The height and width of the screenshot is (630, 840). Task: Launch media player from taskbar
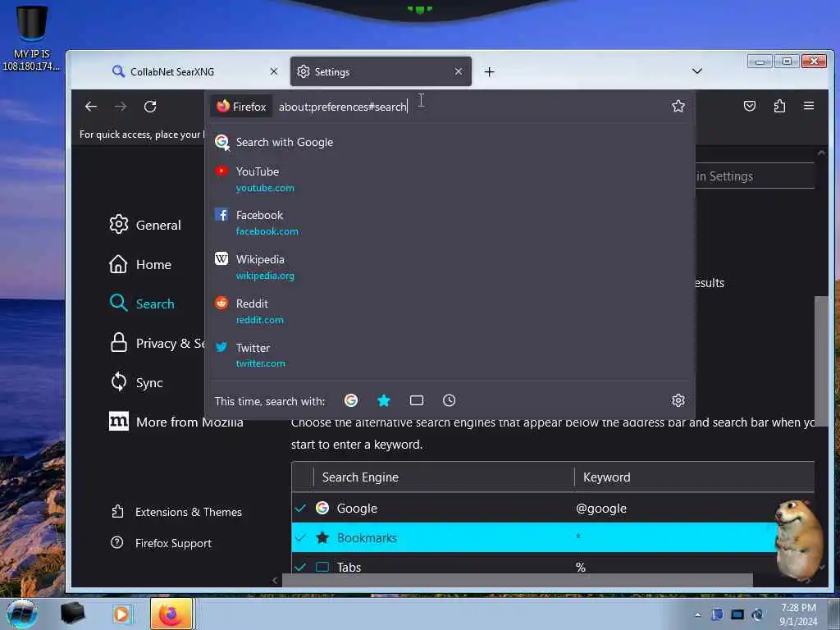click(121, 614)
